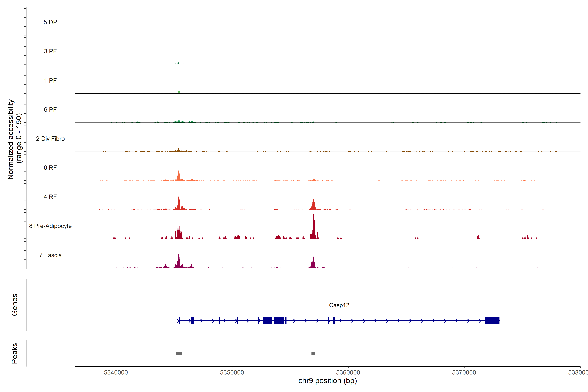Viewport: 588px width, 392px height.
Task: Click the Casp12 gene name
Action: click(x=339, y=305)
